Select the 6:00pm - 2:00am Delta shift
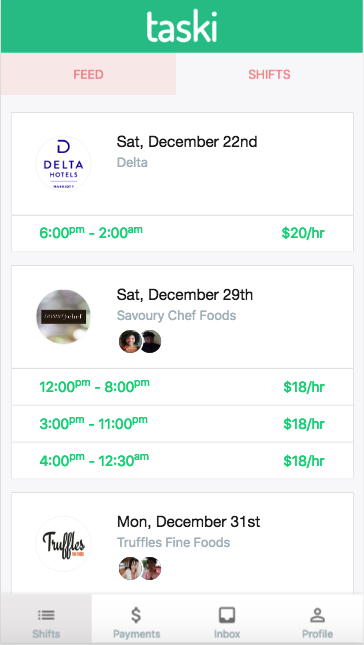Screen dimensions: 364x645 [182, 233]
